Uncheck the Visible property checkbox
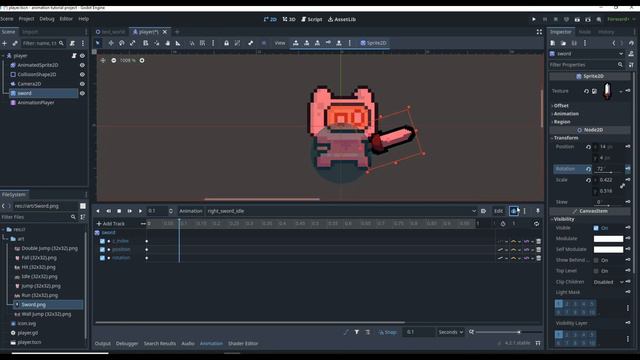 coord(596,228)
